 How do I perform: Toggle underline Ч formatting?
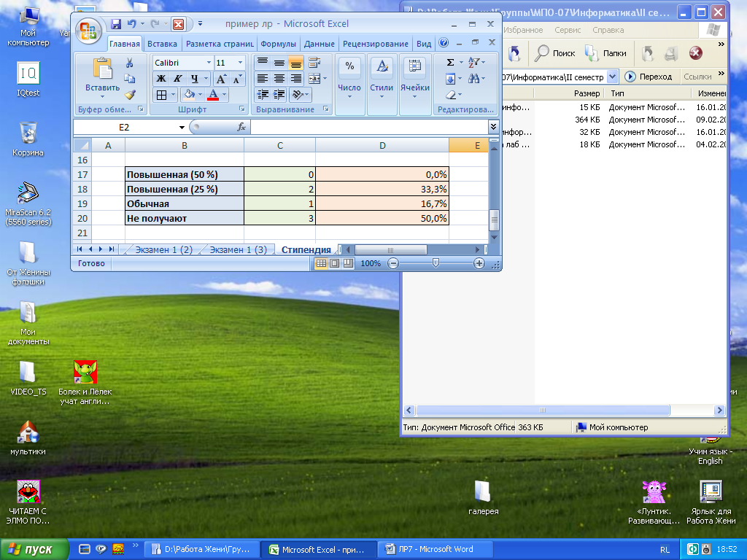[x=194, y=79]
